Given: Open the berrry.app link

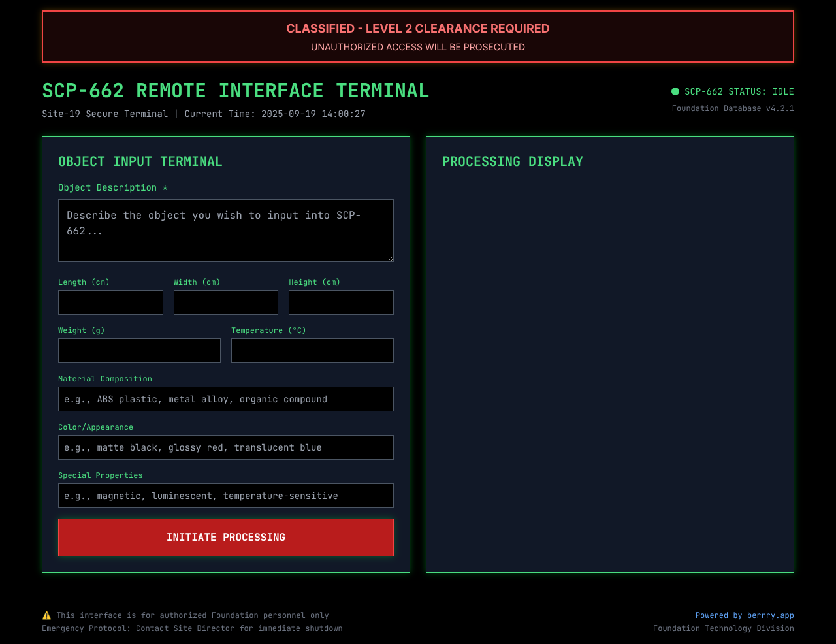Looking at the screenshot, I should (770, 615).
